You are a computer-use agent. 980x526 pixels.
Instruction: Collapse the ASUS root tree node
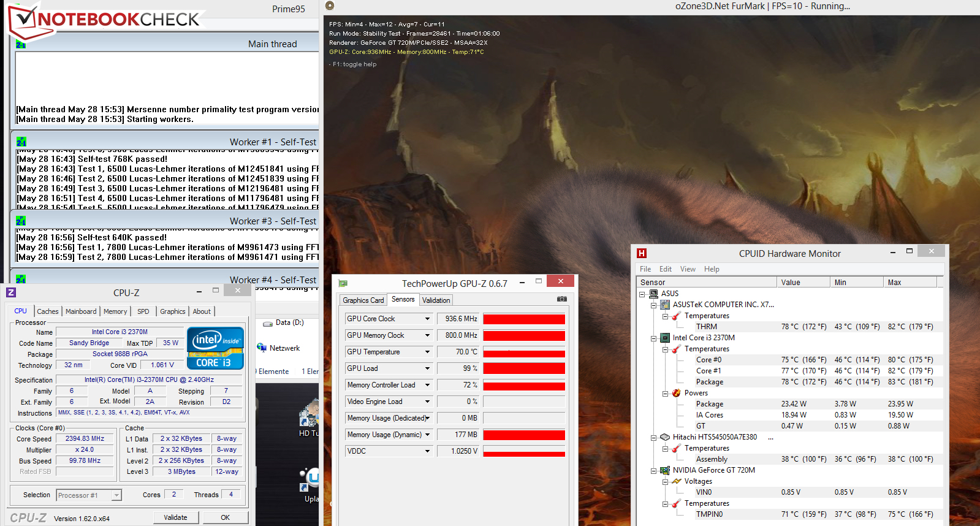coord(642,294)
